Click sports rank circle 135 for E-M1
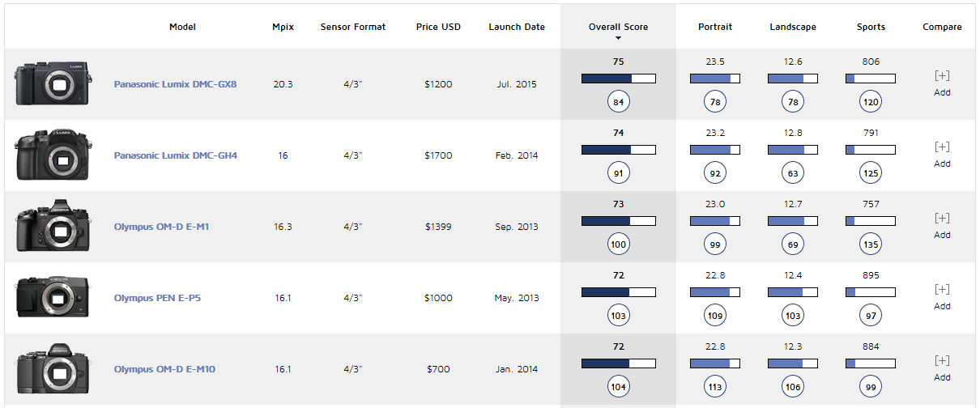980x408 pixels. pyautogui.click(x=871, y=244)
